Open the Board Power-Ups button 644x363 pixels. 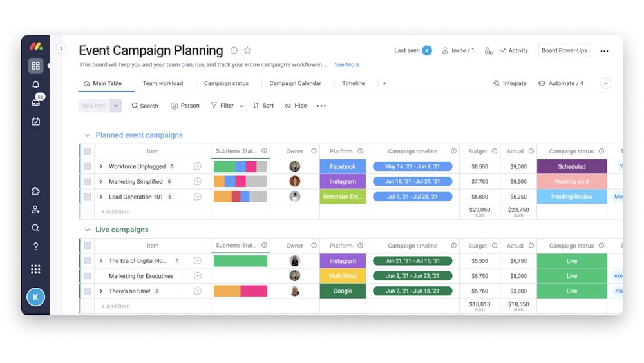(x=564, y=50)
